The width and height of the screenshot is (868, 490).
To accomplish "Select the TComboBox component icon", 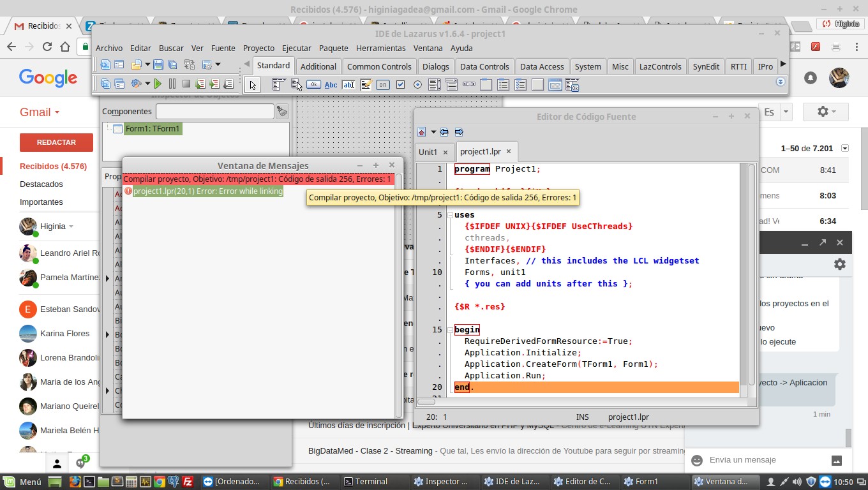I will pos(452,84).
